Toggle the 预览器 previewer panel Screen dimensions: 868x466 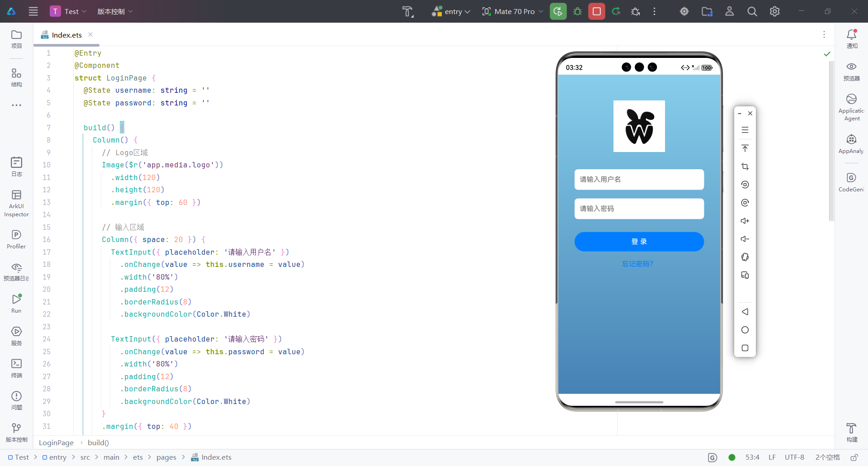coord(852,71)
